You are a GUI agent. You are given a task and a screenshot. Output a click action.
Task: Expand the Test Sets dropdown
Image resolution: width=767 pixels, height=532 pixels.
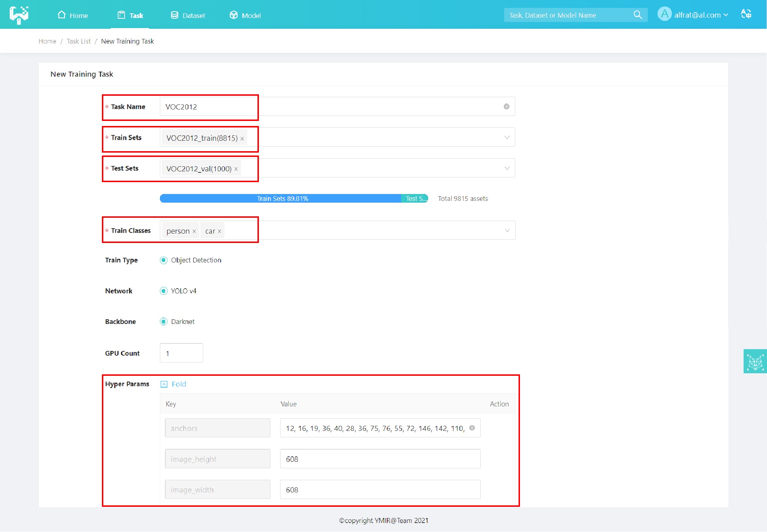click(507, 168)
